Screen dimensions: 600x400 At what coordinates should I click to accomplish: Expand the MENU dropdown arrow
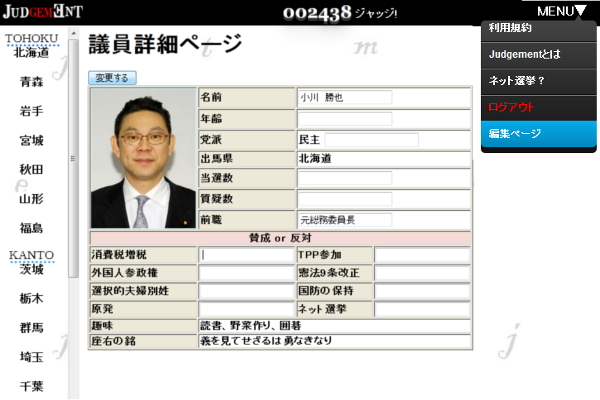(581, 11)
